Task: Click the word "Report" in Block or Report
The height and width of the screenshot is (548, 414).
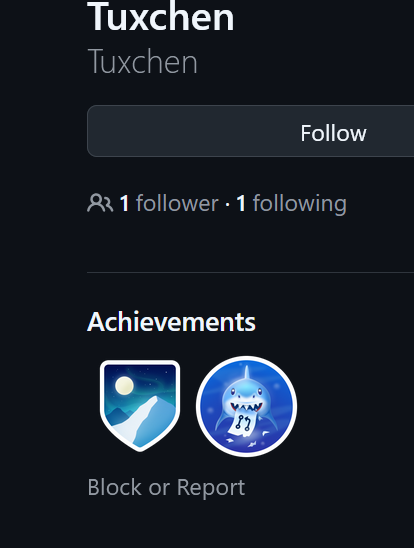Action: [211, 488]
